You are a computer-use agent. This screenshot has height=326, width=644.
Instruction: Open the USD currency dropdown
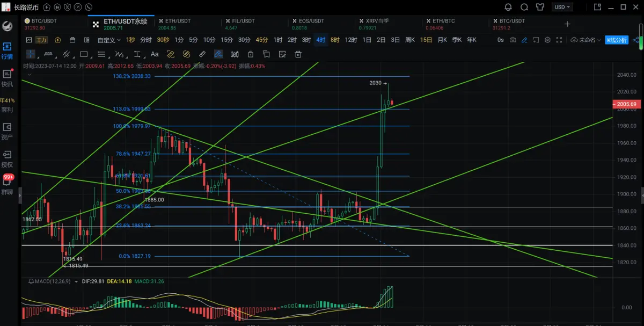click(562, 8)
